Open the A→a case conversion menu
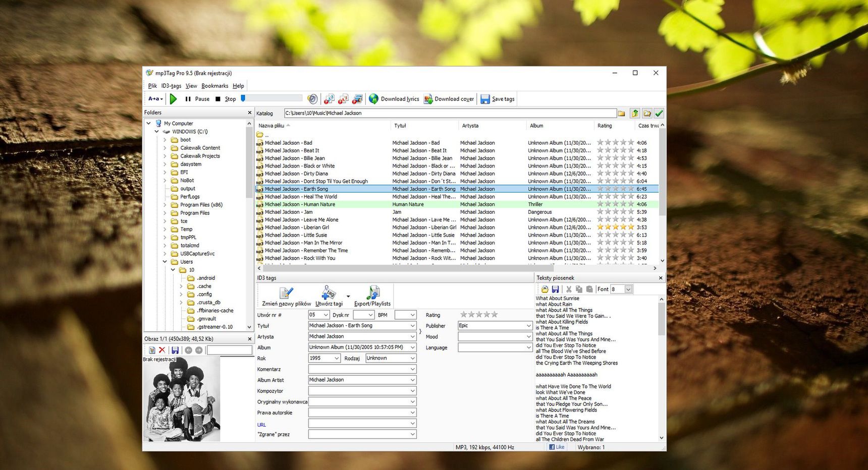The width and height of the screenshot is (868, 470). [x=155, y=99]
